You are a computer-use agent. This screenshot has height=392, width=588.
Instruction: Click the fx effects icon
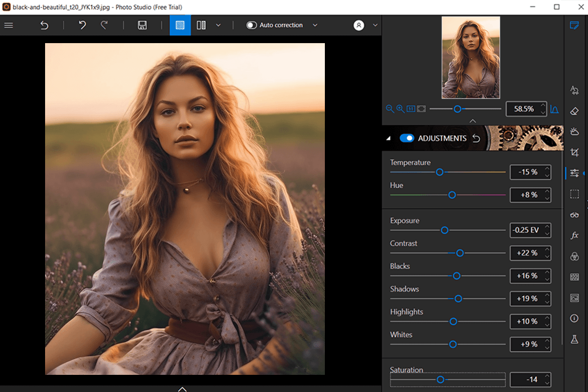[574, 235]
